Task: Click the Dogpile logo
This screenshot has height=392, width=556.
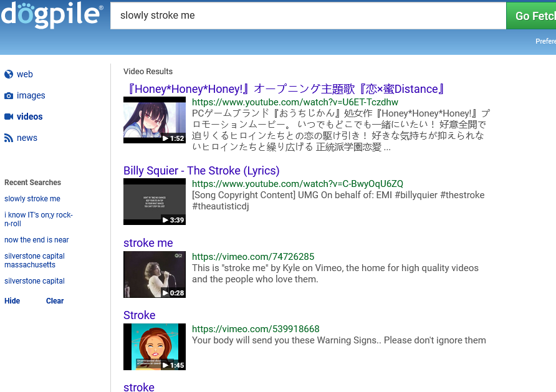Action: coord(52,15)
